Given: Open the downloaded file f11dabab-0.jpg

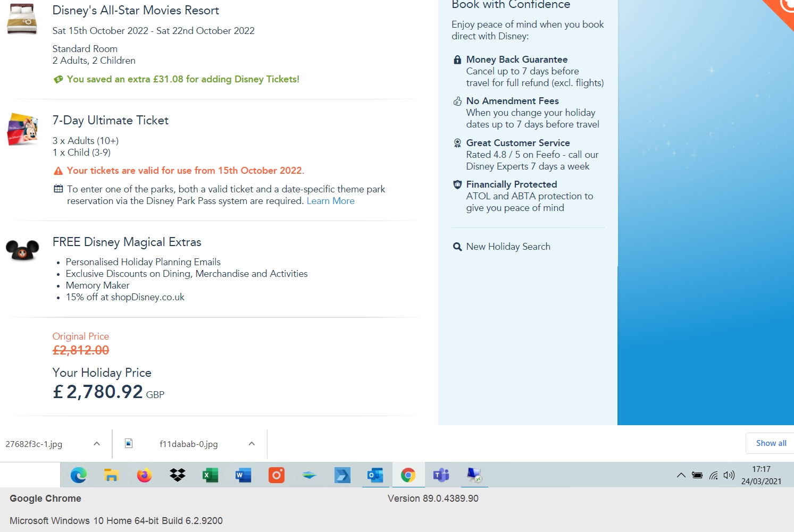Looking at the screenshot, I should click(189, 444).
